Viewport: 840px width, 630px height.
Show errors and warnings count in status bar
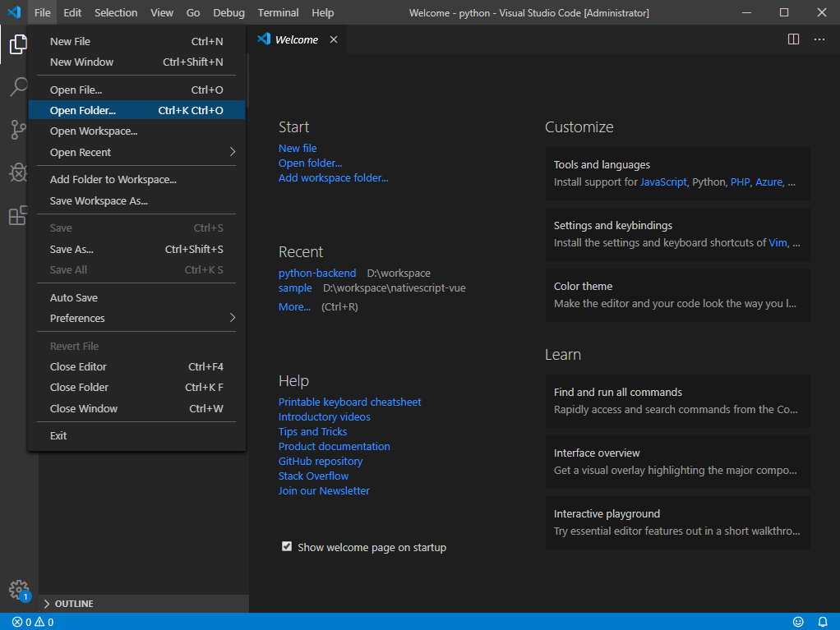point(33,622)
